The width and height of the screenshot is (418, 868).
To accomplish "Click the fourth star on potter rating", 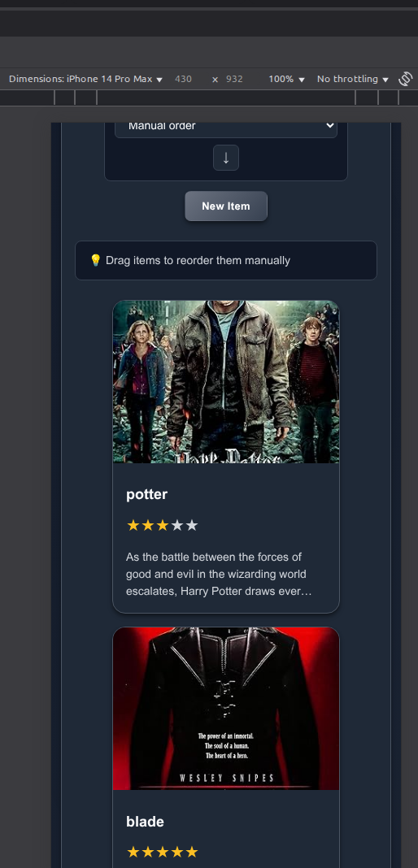I will 177,525.
